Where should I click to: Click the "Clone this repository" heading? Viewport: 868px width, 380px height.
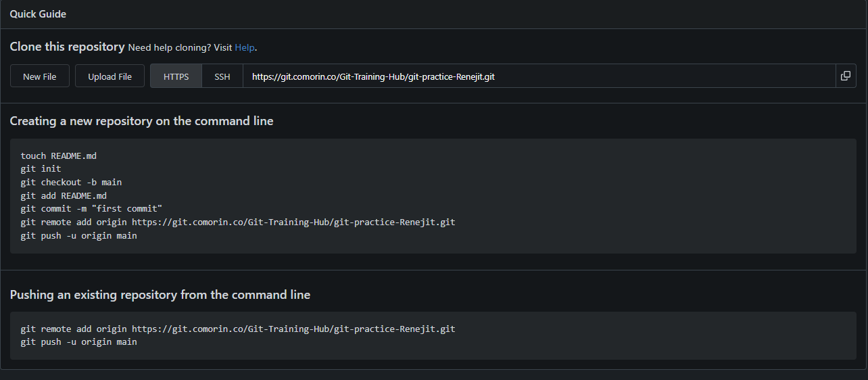[x=67, y=47]
